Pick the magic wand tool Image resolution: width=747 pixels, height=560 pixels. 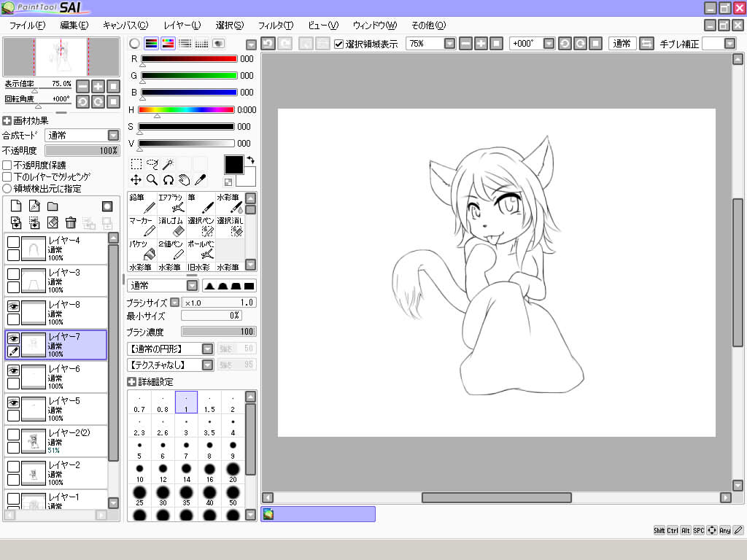pos(168,164)
